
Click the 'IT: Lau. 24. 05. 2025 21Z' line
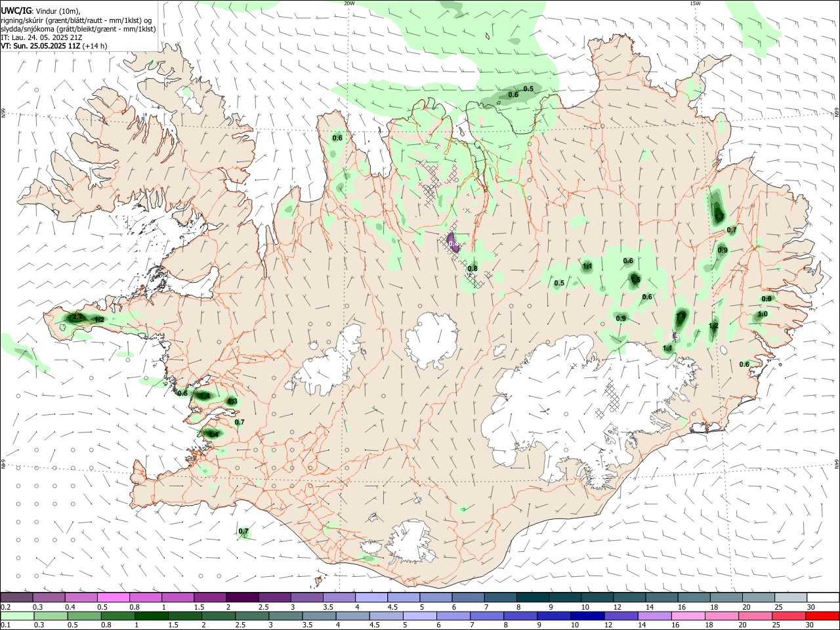pos(41,37)
